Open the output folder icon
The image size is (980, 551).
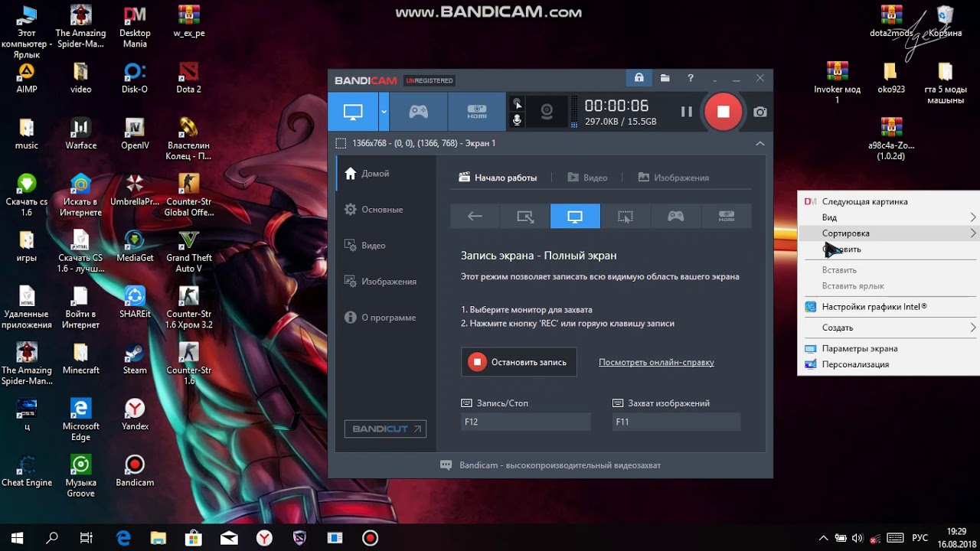665,78
